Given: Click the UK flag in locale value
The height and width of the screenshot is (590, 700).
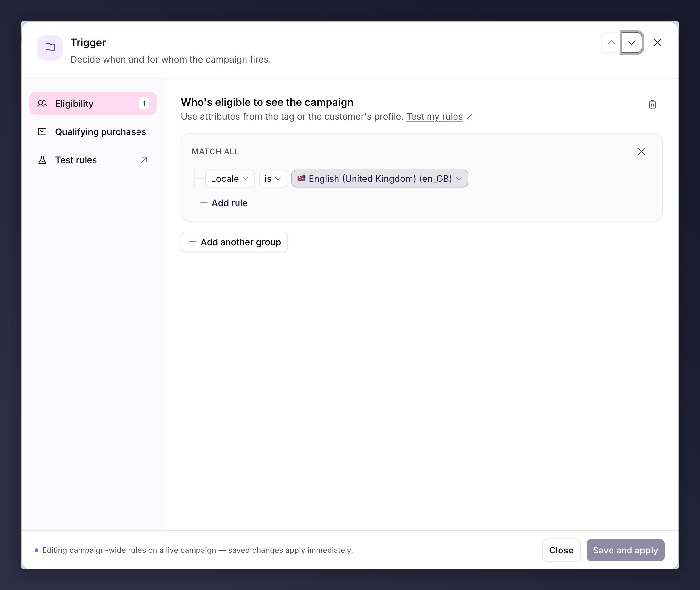Looking at the screenshot, I should click(x=302, y=178).
